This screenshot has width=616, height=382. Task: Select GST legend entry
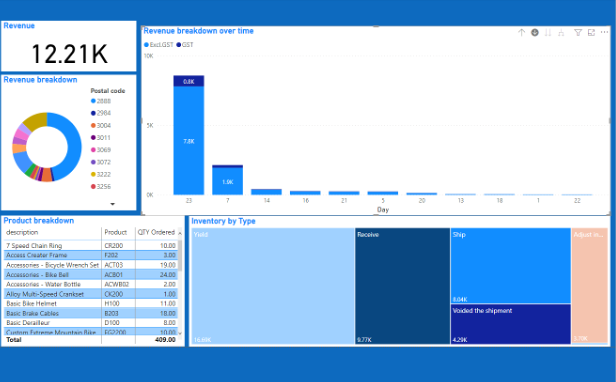(x=185, y=45)
